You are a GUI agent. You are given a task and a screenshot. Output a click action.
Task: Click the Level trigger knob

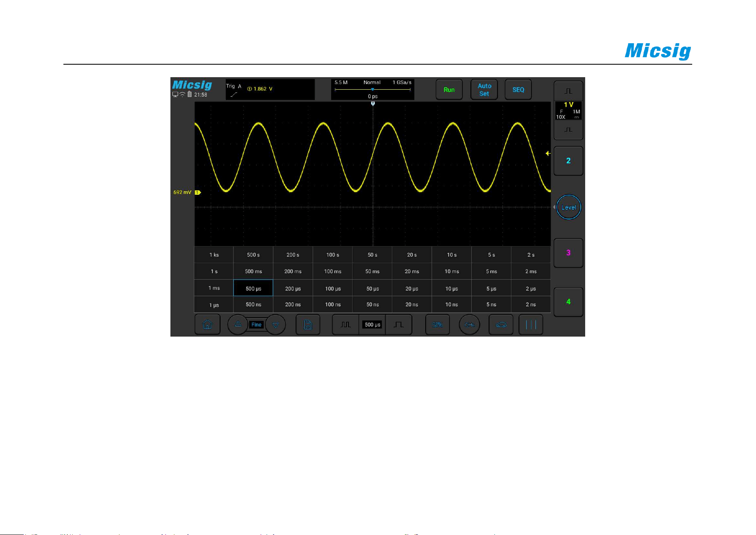569,207
